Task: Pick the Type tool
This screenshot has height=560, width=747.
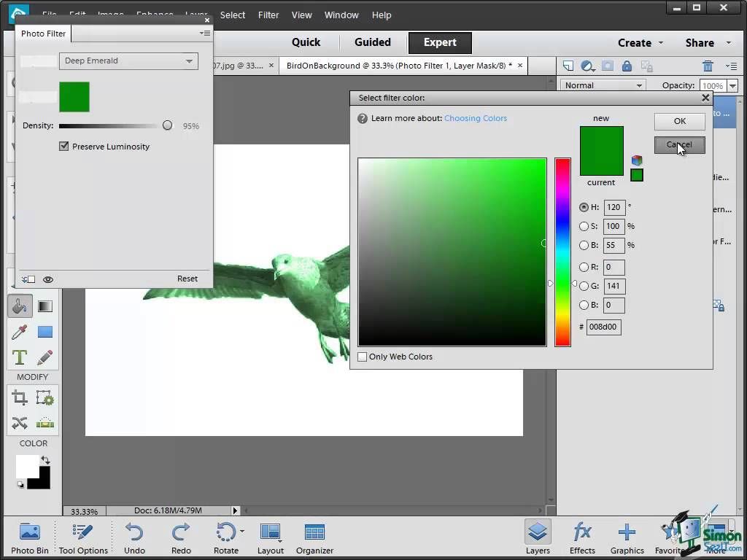Action: pos(20,357)
